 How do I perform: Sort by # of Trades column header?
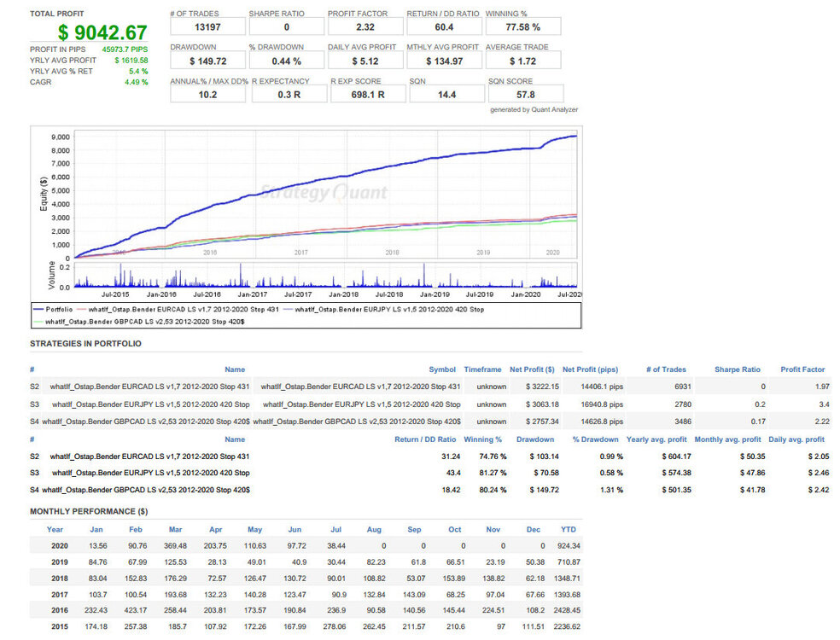pyautogui.click(x=666, y=369)
